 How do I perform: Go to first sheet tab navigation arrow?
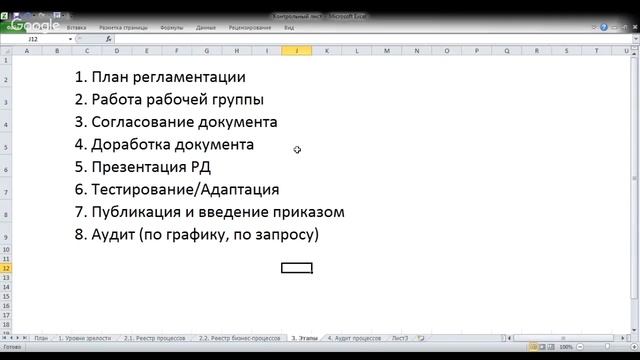point(4,338)
